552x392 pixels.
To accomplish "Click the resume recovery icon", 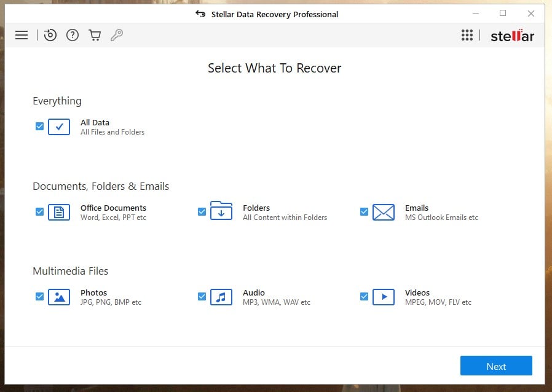I will (x=50, y=35).
